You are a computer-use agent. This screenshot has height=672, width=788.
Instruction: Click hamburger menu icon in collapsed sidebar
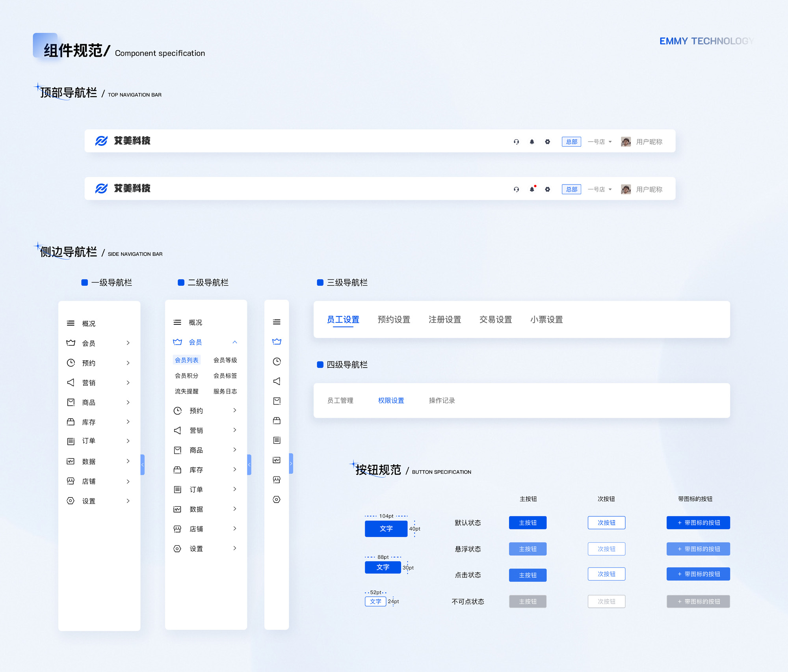coord(277,322)
